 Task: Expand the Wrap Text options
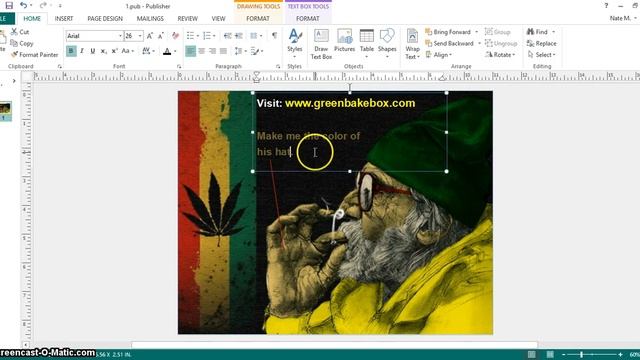[412, 44]
